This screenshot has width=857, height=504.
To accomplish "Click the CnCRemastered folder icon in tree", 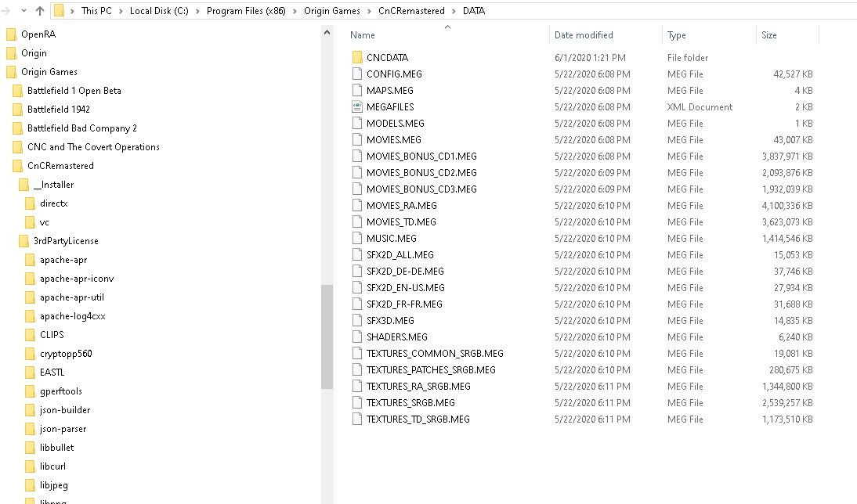I will pos(17,166).
